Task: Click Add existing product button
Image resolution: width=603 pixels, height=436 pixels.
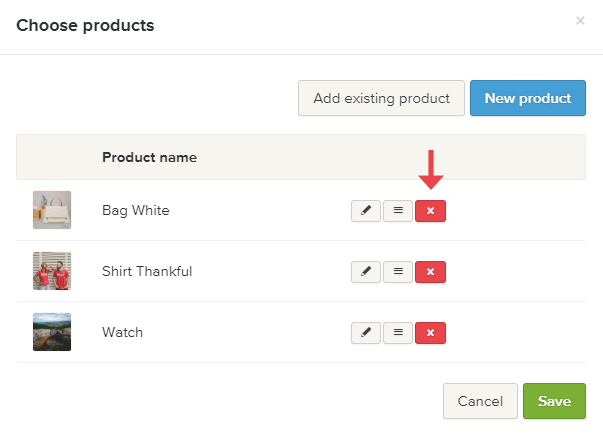Action: (x=381, y=99)
